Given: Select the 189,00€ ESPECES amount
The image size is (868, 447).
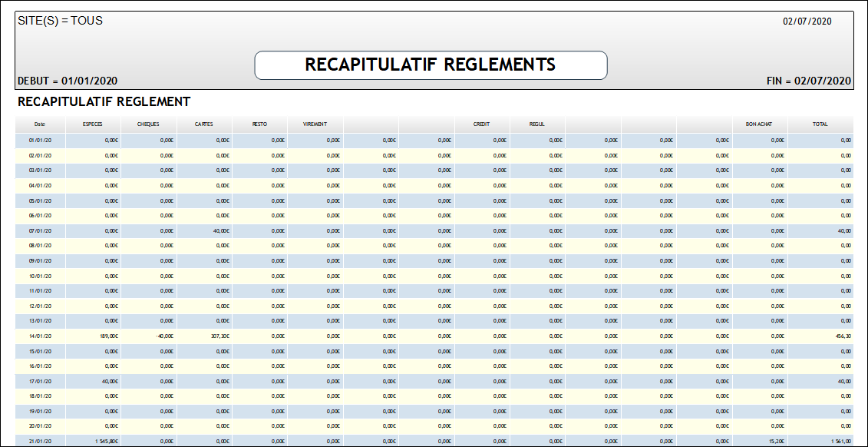Looking at the screenshot, I should tap(108, 336).
